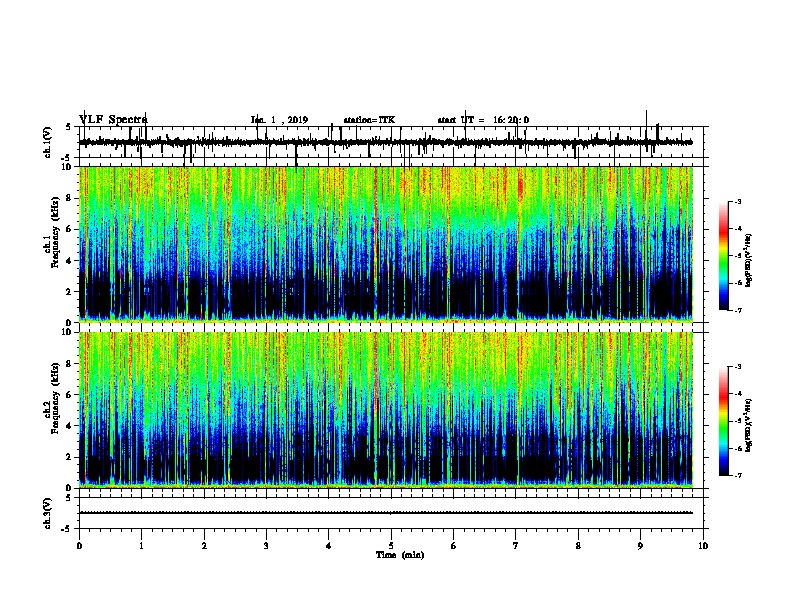Screen dimensions: 792x612
Task: Click the "start UT = 16:20:0" text
Action: (483, 120)
